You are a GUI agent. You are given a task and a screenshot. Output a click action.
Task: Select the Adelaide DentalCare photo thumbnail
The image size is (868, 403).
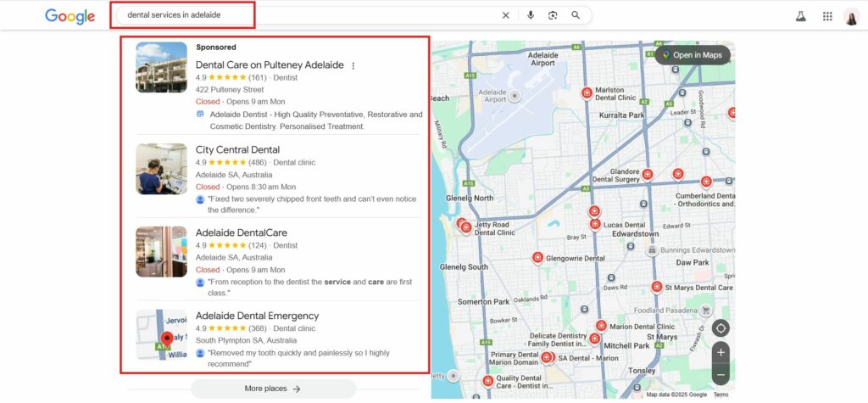161,252
